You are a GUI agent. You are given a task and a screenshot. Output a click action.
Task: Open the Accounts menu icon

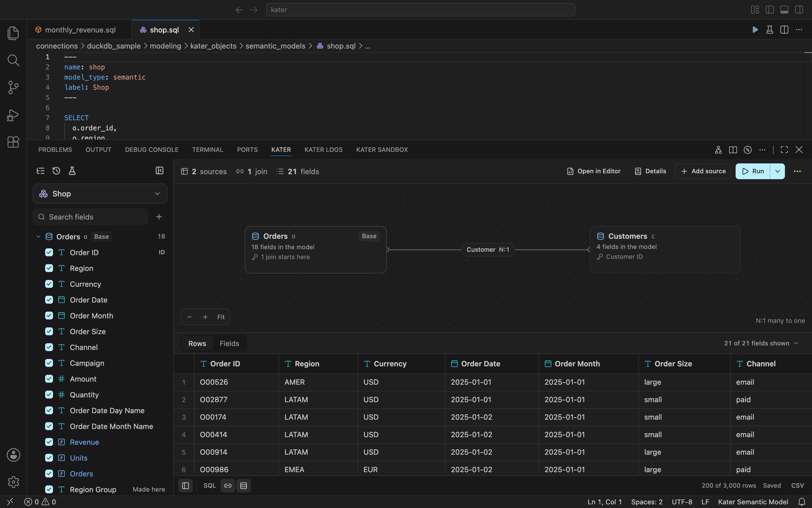click(x=14, y=455)
